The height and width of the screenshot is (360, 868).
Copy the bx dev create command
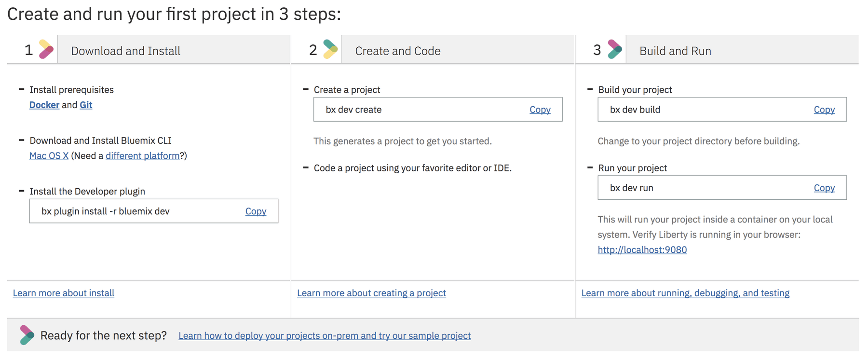pyautogui.click(x=540, y=110)
